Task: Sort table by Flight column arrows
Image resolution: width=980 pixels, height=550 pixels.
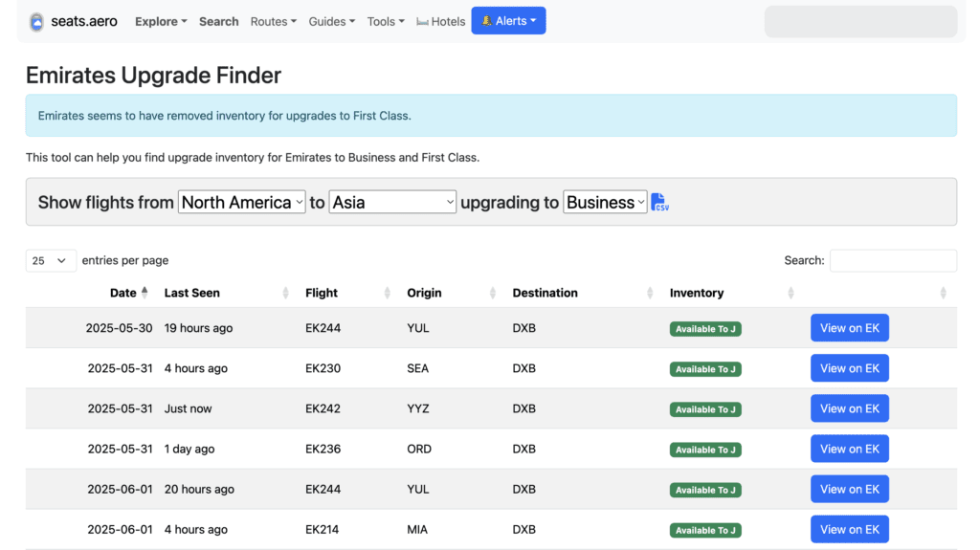Action: point(387,293)
